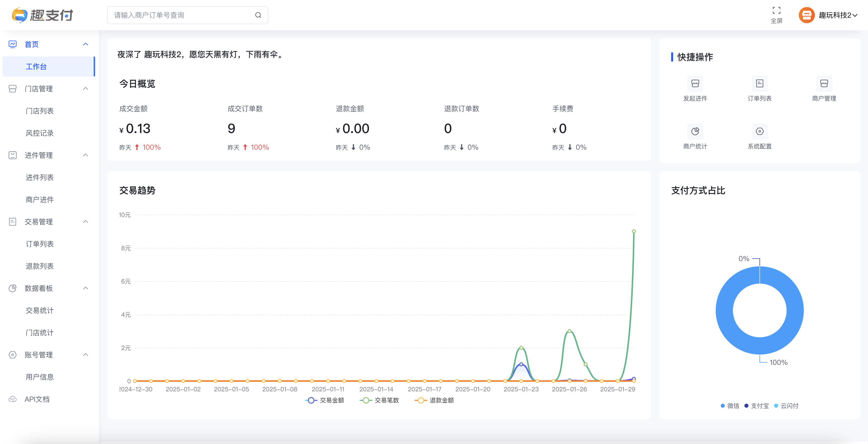Open the 商户管理 quick action icon
Screen dimensions: 868x444
(824, 83)
